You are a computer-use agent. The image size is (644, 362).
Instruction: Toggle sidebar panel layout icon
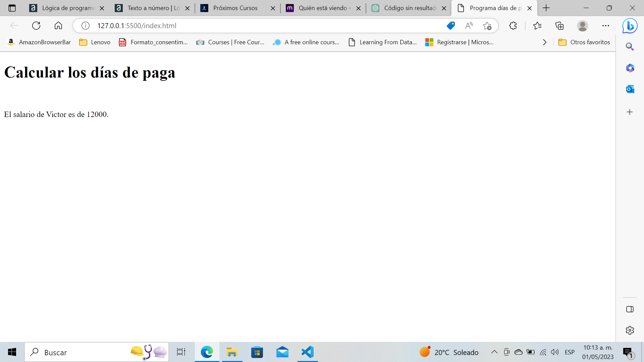(630, 309)
